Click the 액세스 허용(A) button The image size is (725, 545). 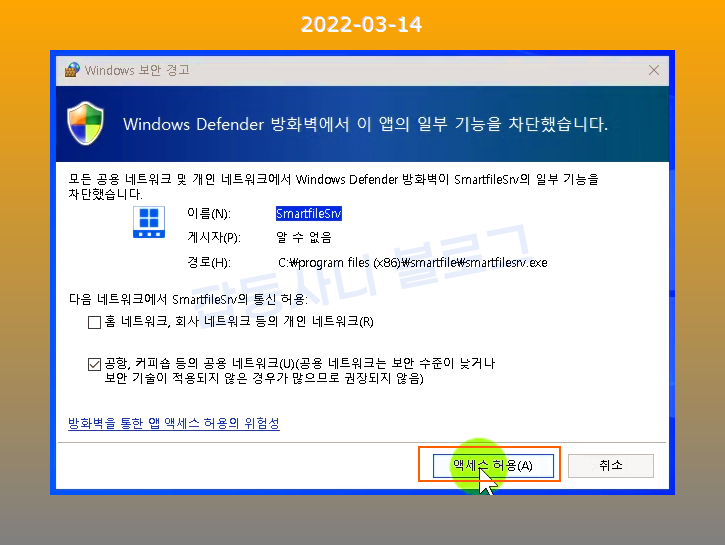point(493,465)
